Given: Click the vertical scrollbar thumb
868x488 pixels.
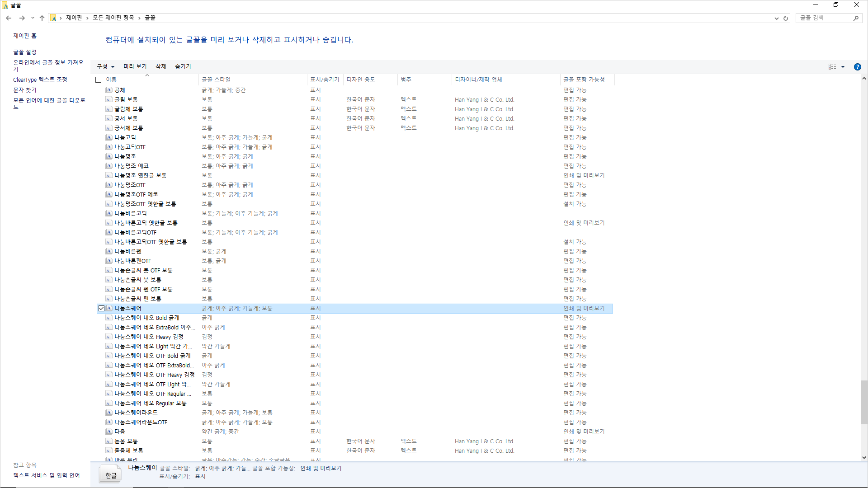Looking at the screenshot, I should pos(863,402).
